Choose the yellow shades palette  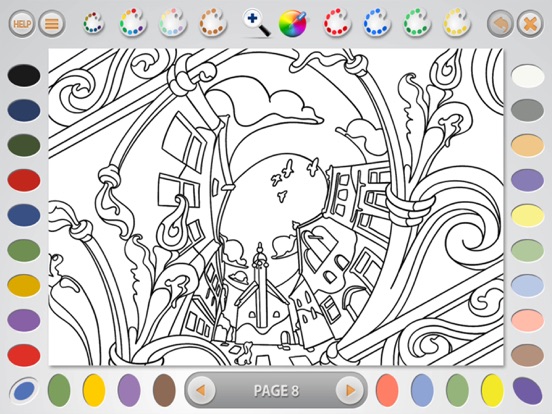tap(457, 23)
